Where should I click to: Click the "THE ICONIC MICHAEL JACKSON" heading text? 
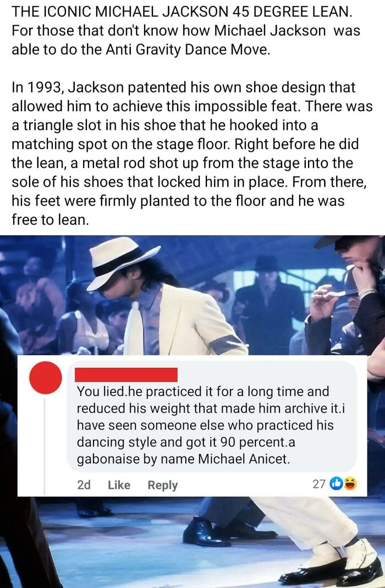tap(182, 12)
